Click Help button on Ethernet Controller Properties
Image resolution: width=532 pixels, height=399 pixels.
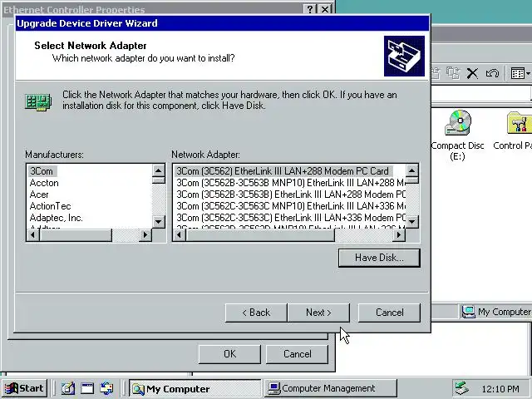click(310, 9)
